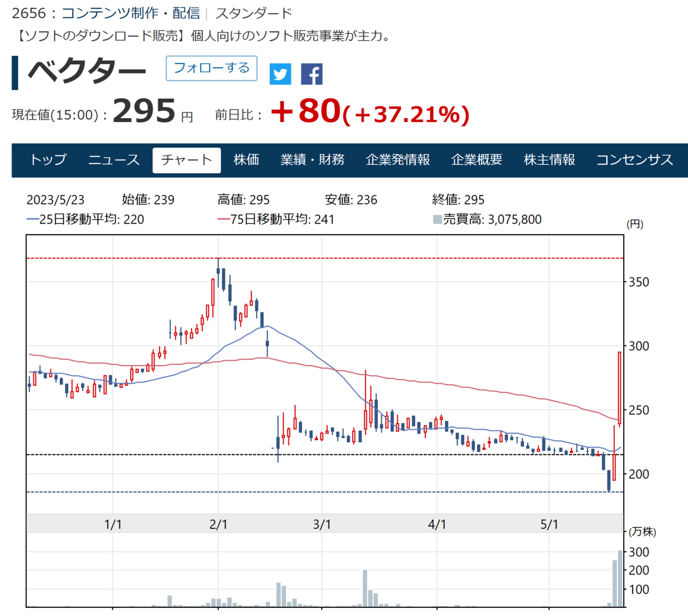Click the ベクター company name heading
Screen dimensions: 688x616
click(x=87, y=72)
